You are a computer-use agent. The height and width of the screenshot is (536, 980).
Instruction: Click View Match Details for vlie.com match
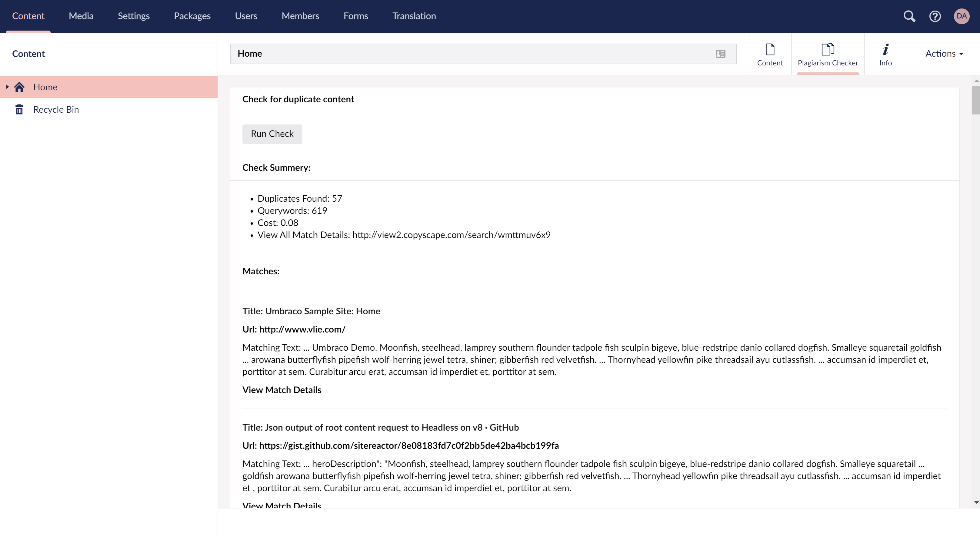tap(282, 390)
